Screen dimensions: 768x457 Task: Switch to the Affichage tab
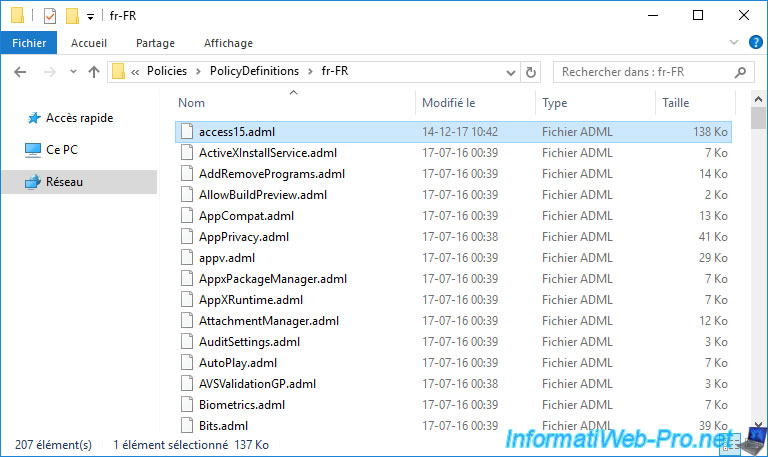point(228,43)
